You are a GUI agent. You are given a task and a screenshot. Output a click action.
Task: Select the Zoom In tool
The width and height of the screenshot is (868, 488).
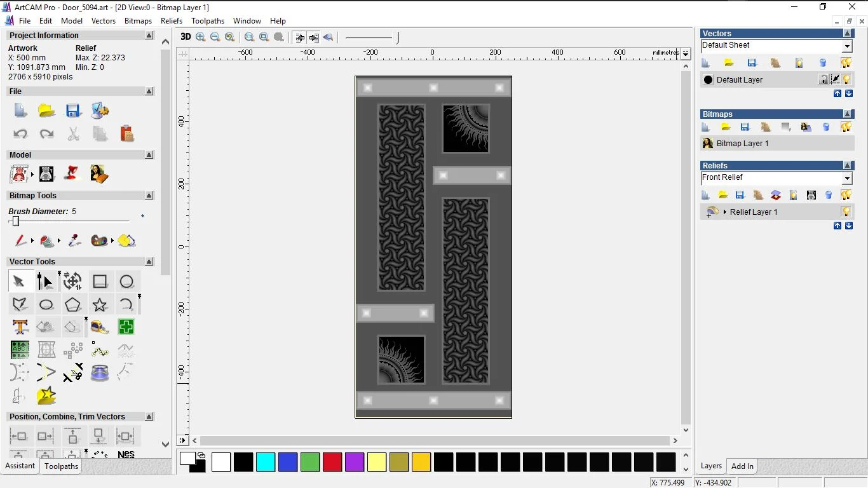pos(200,37)
